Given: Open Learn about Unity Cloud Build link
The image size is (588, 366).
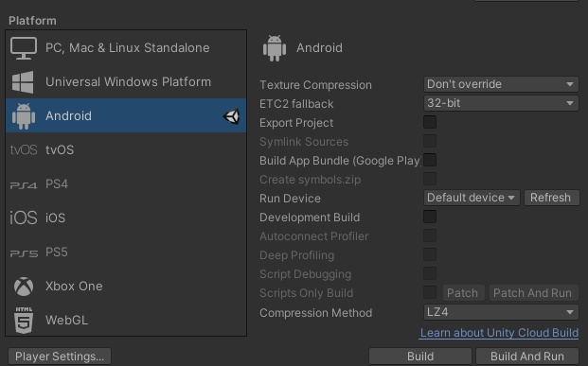Looking at the screenshot, I should pos(499,333).
